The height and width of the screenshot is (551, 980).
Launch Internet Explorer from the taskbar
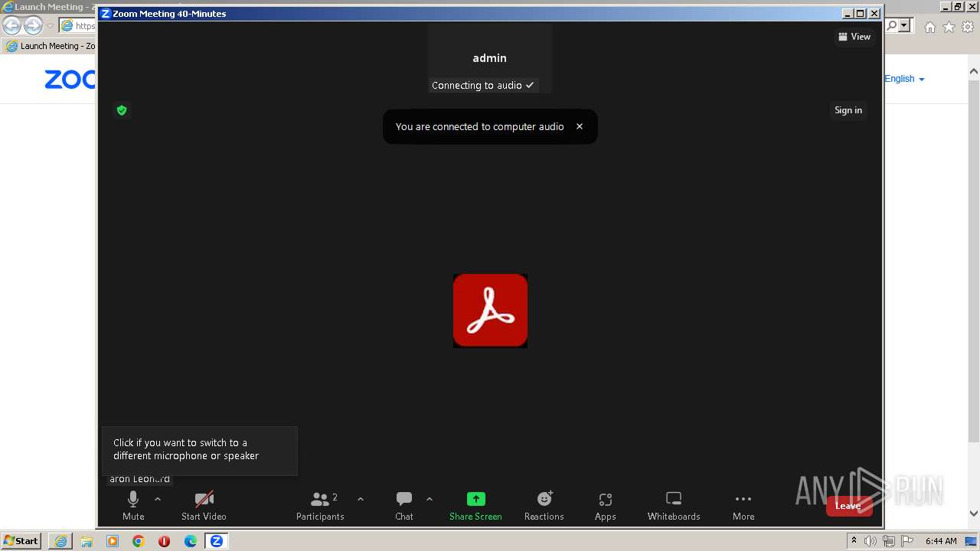point(60,541)
